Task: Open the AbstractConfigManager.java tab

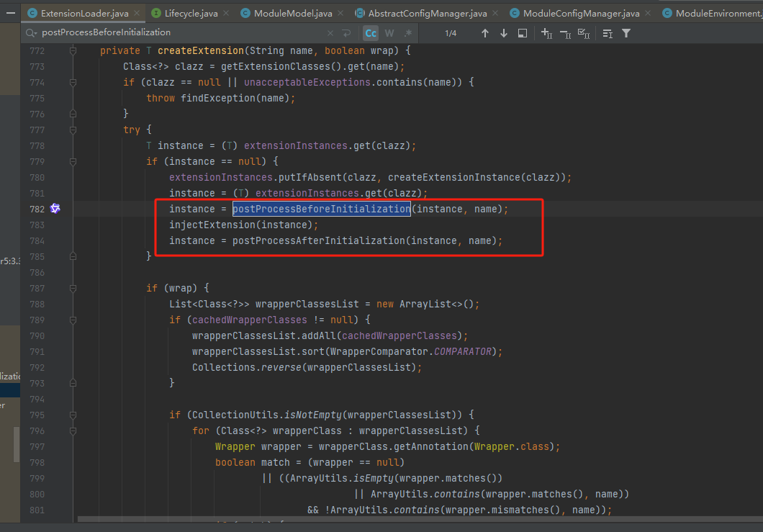Action: coord(428,13)
